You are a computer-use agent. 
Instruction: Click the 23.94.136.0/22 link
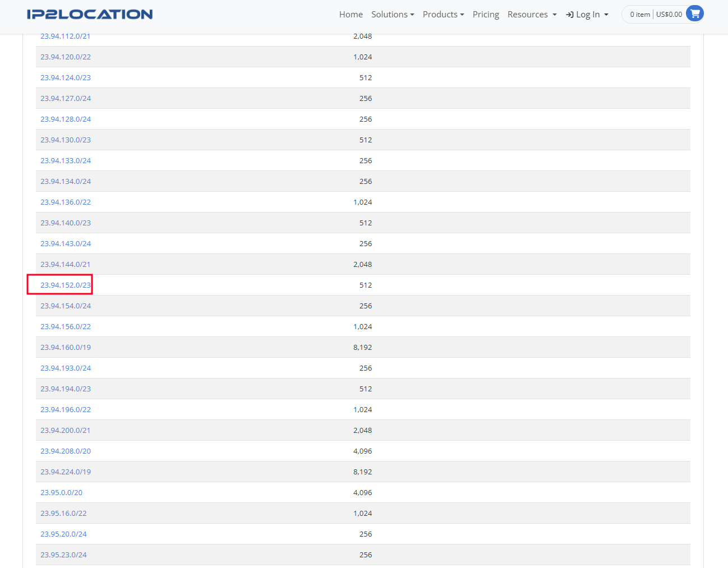pos(65,202)
